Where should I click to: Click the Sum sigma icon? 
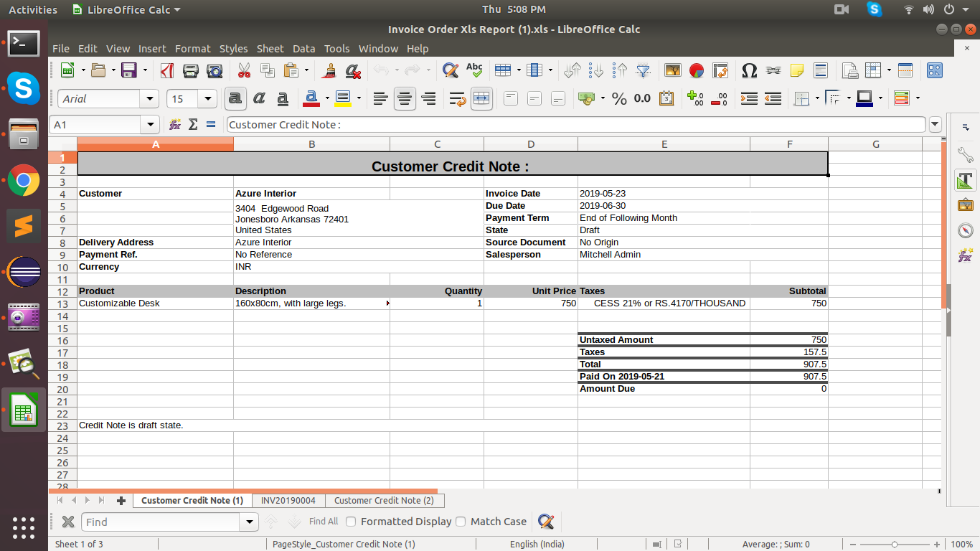coord(192,124)
